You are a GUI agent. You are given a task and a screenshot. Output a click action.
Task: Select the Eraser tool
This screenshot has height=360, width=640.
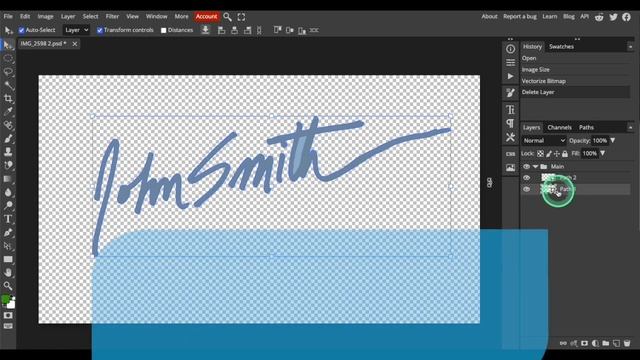tap(8, 165)
